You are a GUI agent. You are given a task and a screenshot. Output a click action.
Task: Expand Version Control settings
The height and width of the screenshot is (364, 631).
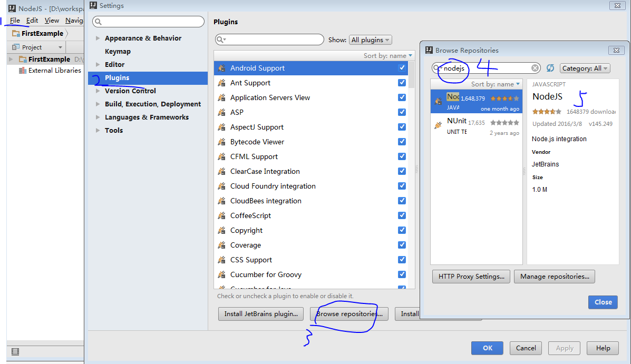[98, 91]
